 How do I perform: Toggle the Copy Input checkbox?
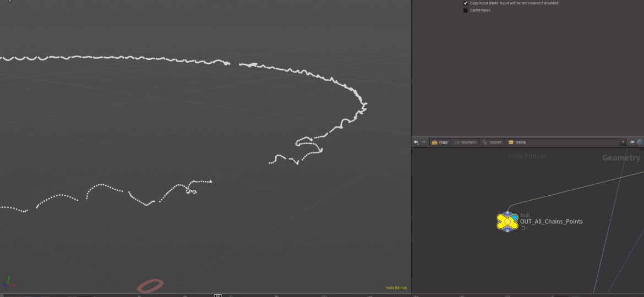466,3
